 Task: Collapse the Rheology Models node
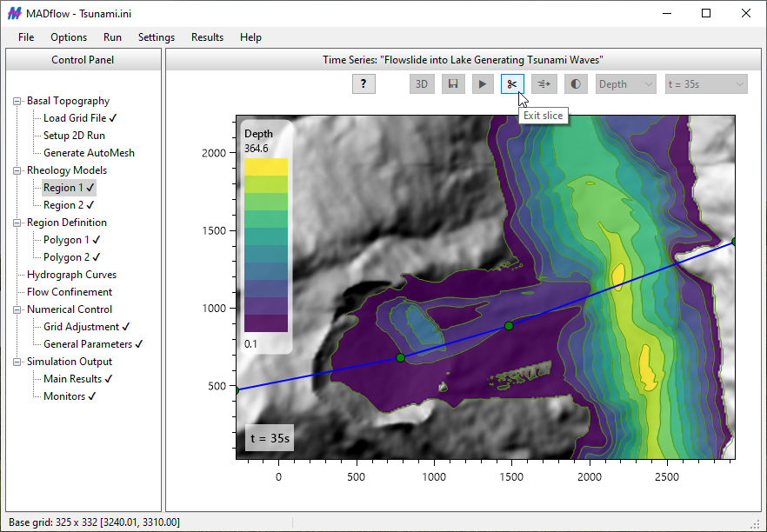pyautogui.click(x=17, y=170)
